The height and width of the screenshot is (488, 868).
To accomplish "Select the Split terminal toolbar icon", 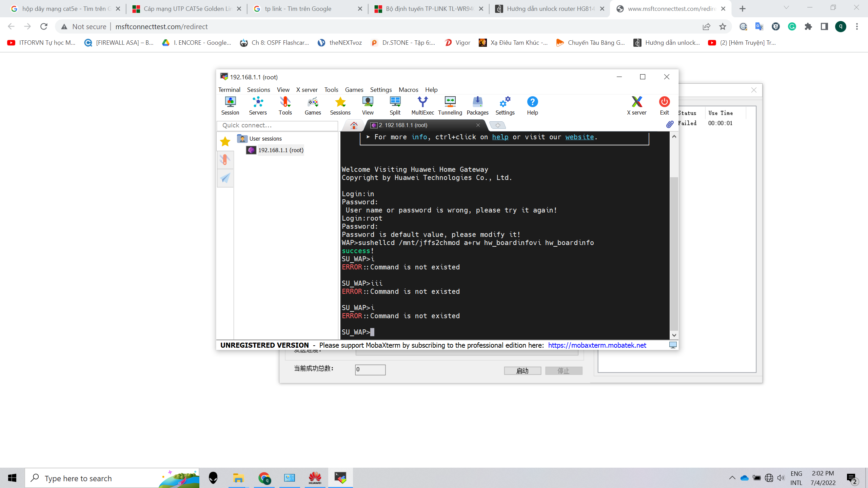I will point(395,105).
